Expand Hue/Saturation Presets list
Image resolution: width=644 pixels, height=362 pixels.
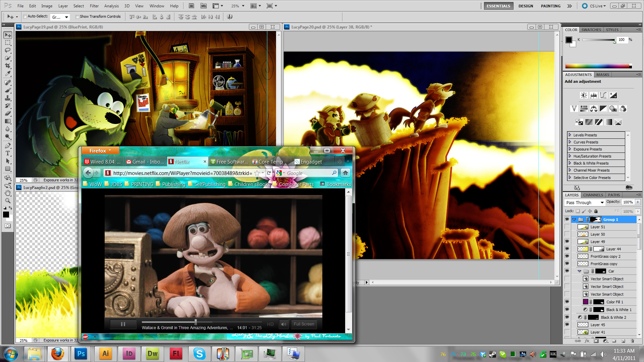(x=570, y=156)
